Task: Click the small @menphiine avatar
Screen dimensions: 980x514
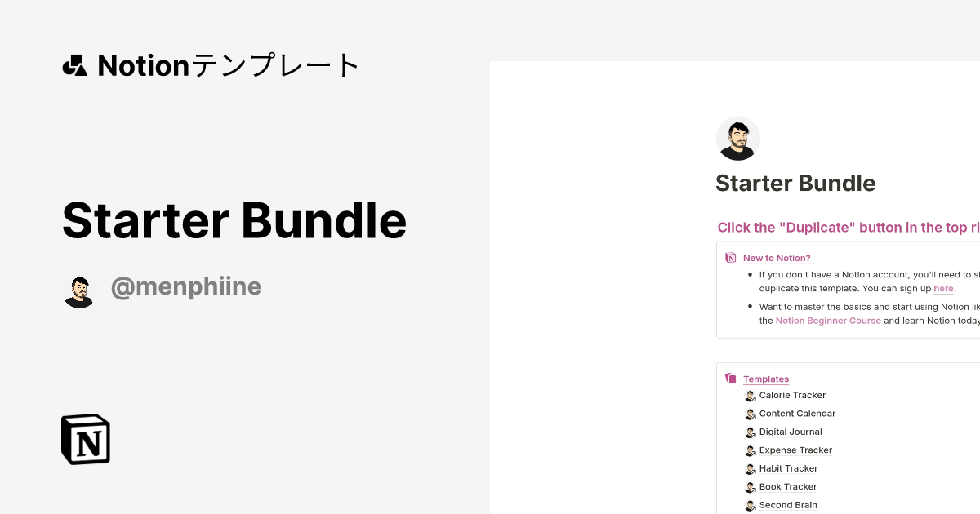Action: (79, 291)
